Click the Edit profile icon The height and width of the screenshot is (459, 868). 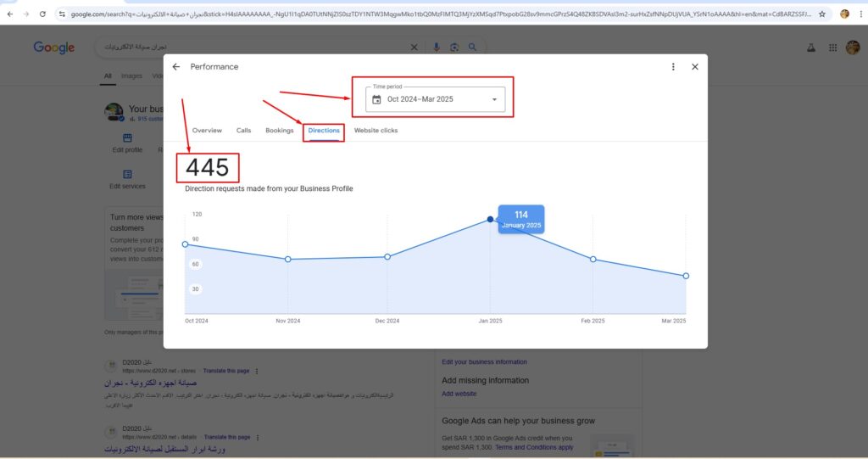[127, 137]
